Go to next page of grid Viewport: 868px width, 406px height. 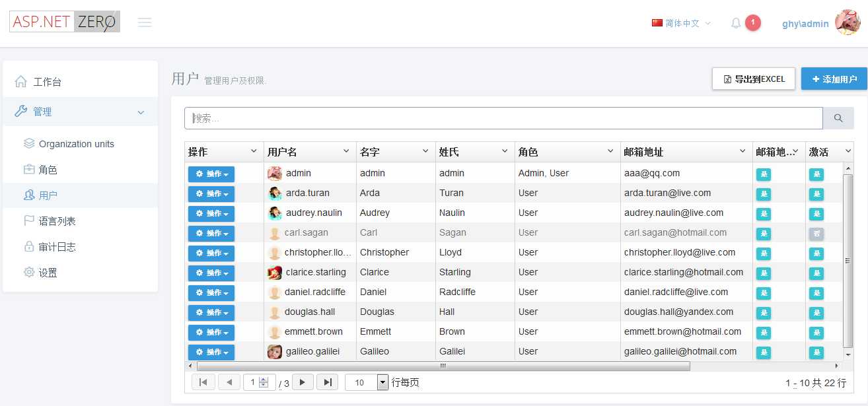[303, 382]
